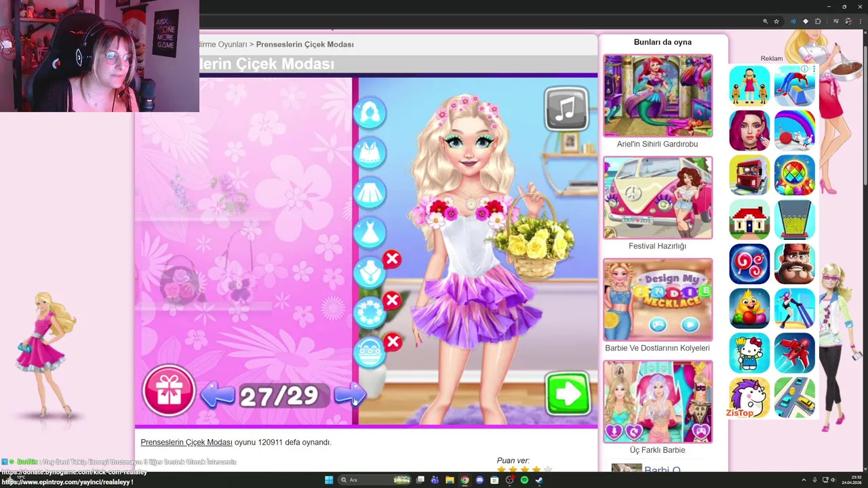Click the red truck ad icon
The width and height of the screenshot is (868, 488).
[749, 175]
